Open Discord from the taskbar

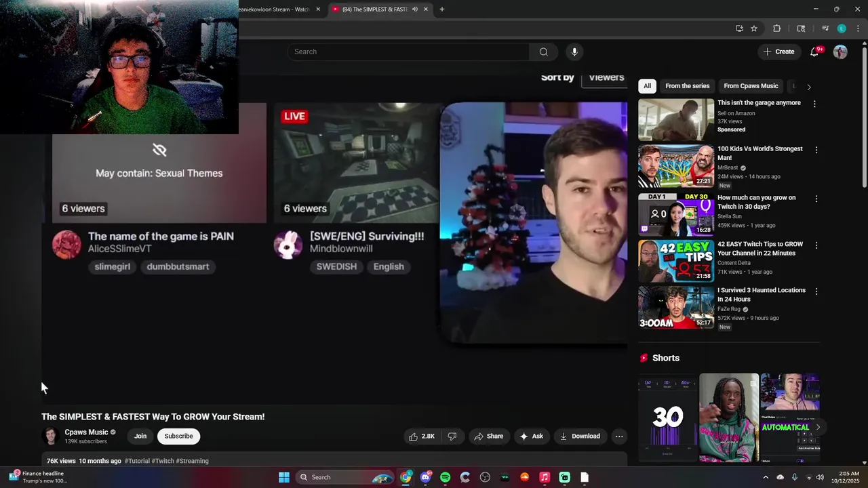pyautogui.click(x=425, y=477)
